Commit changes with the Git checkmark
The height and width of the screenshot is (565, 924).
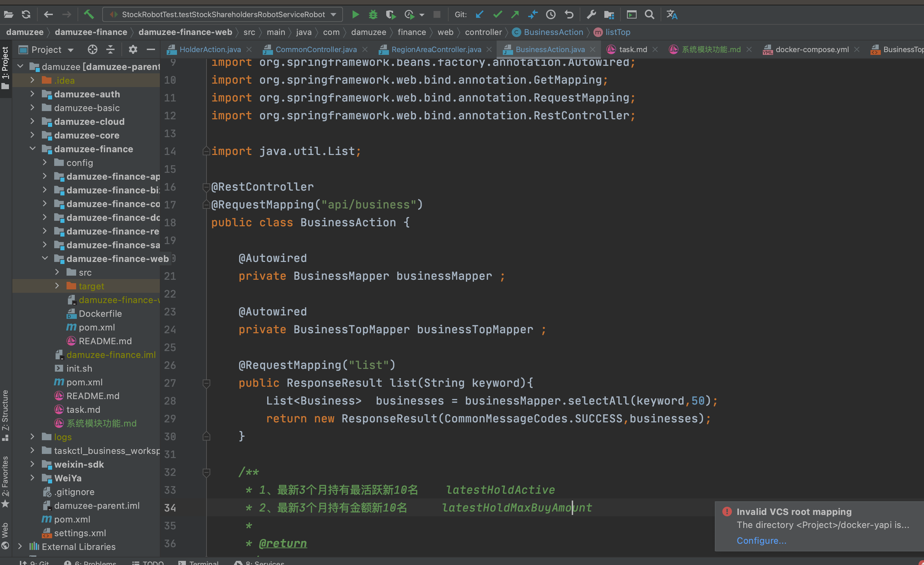coord(497,15)
